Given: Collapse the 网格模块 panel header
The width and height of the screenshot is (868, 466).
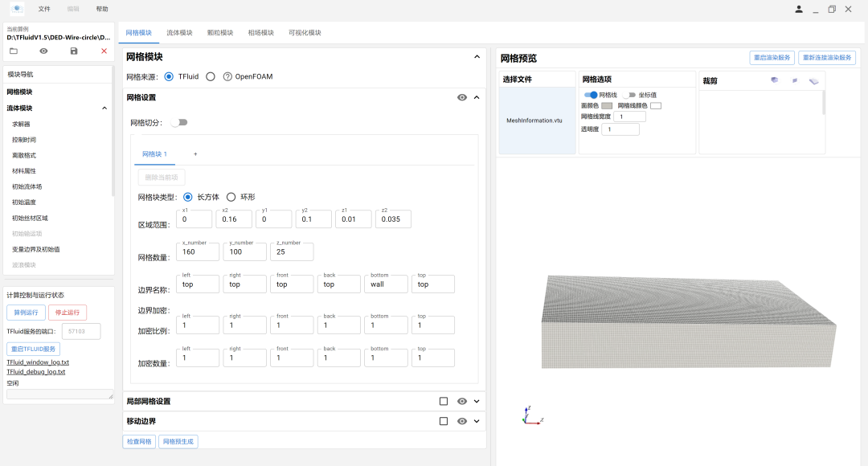Looking at the screenshot, I should pos(477,56).
